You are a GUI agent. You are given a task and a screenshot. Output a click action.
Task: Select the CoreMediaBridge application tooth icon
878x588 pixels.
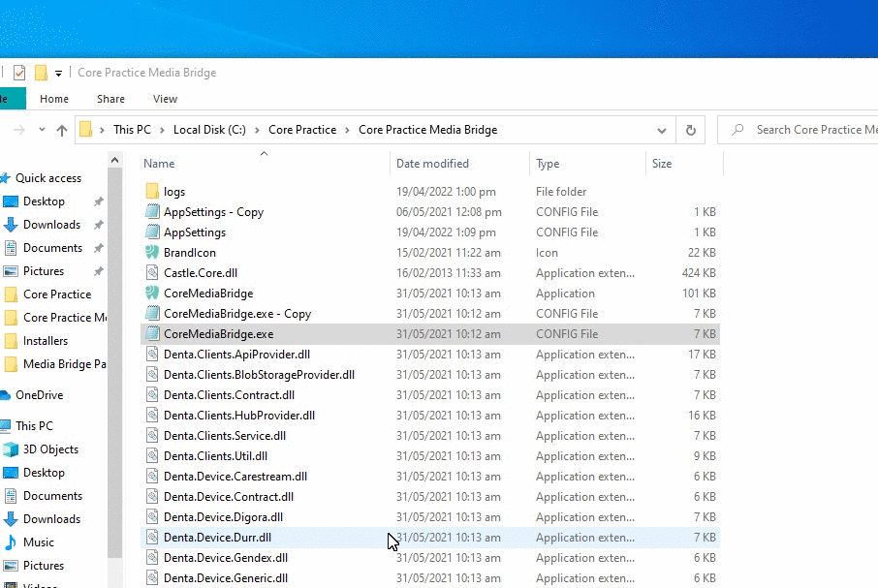[152, 294]
